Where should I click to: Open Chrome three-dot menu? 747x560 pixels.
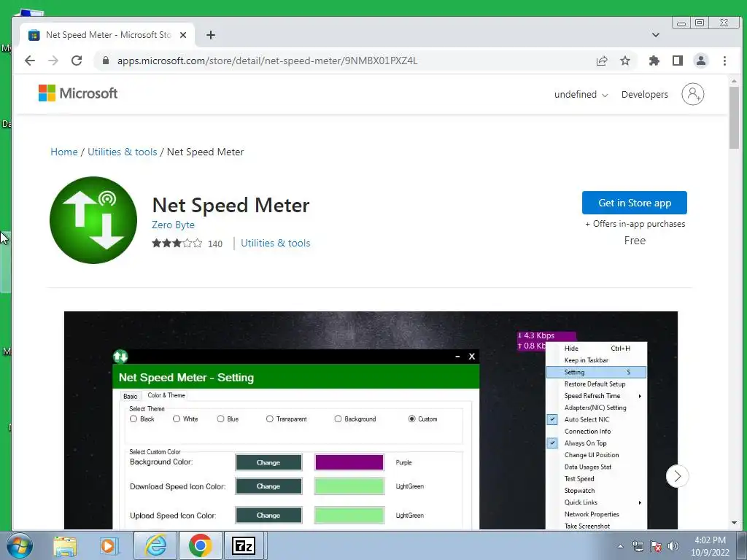tap(724, 61)
